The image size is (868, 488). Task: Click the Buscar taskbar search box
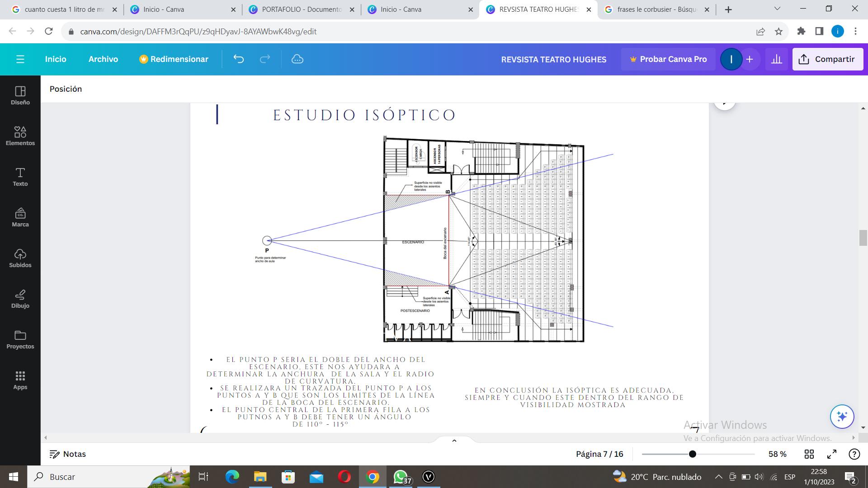click(108, 477)
